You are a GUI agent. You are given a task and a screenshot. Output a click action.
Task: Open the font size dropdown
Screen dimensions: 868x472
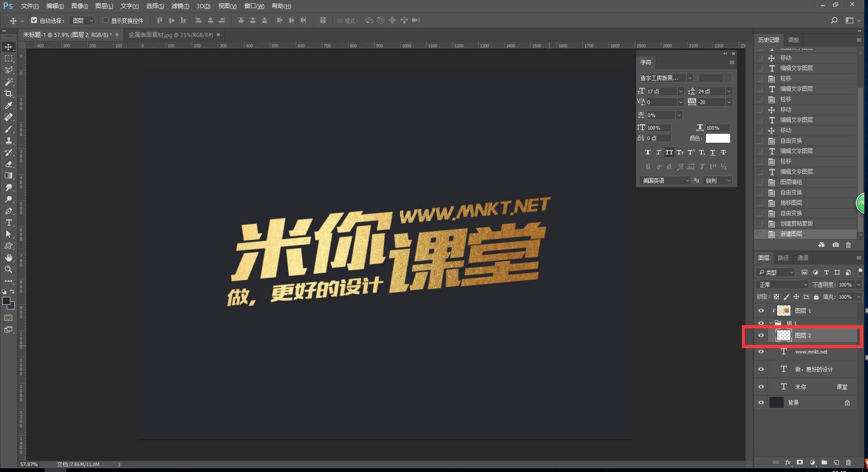pos(680,91)
